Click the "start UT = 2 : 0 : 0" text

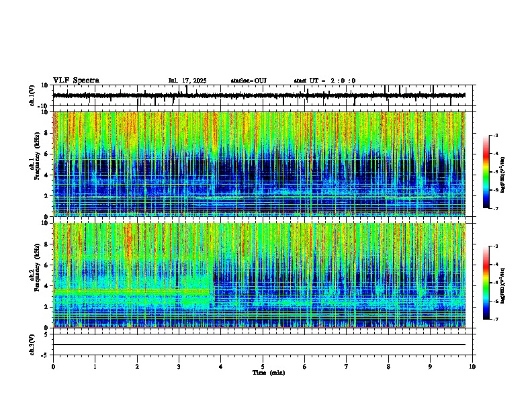(324, 81)
